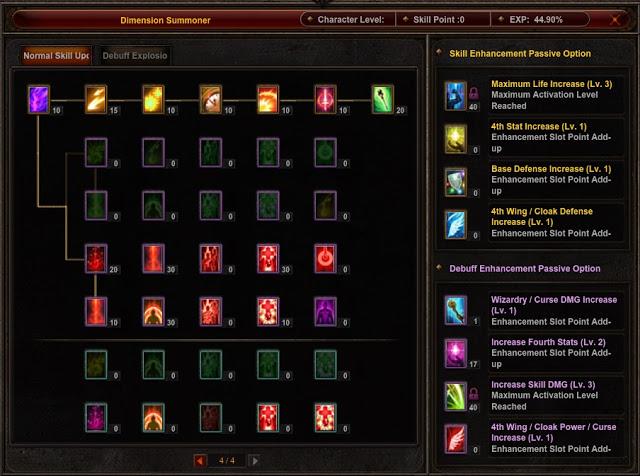Select the 4th Stat Increase passive icon
Image resolution: width=640 pixels, height=476 pixels.
[x=456, y=139]
